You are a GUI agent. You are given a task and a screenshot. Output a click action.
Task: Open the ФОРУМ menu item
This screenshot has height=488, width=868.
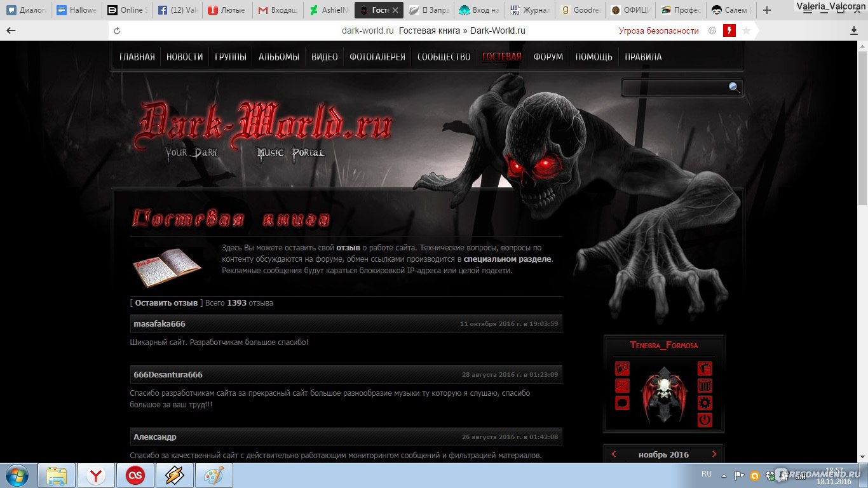pos(548,57)
